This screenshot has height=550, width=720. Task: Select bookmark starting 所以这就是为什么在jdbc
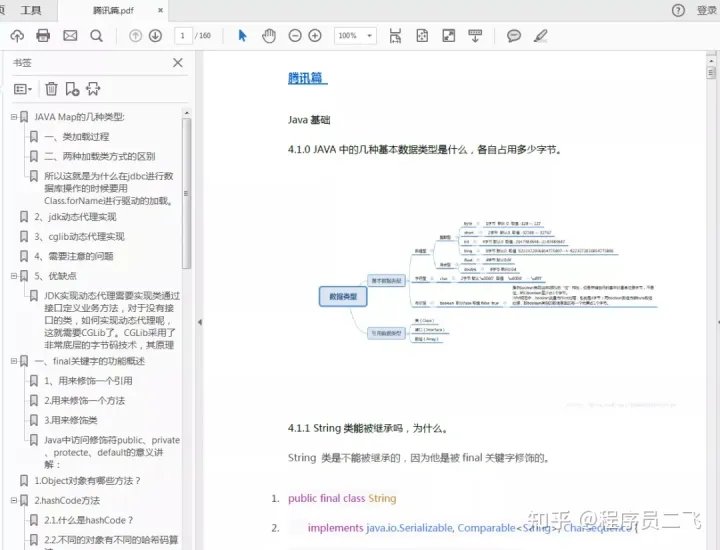point(108,188)
